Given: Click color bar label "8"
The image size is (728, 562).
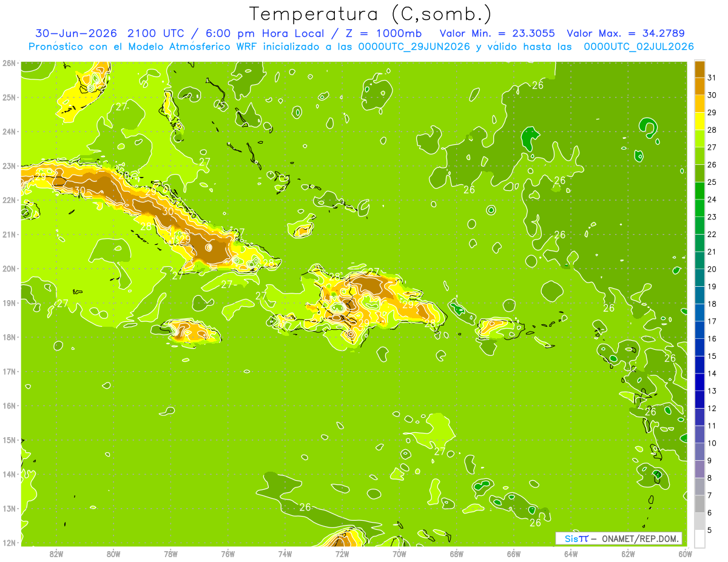Looking at the screenshot, I should 710,478.
